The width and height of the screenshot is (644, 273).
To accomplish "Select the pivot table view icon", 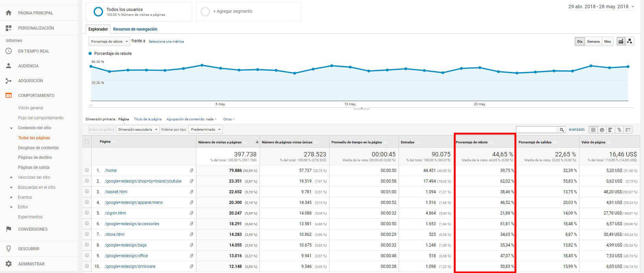I will point(628,130).
